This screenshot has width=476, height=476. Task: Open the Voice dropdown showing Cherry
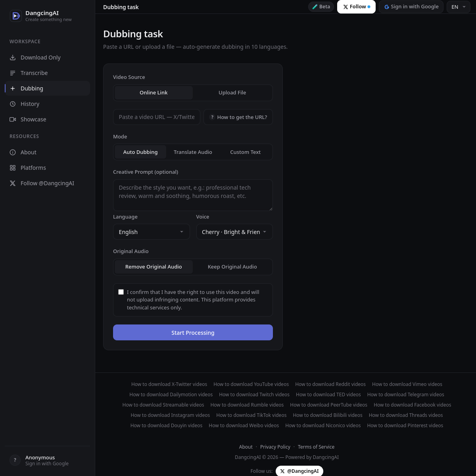(x=234, y=232)
